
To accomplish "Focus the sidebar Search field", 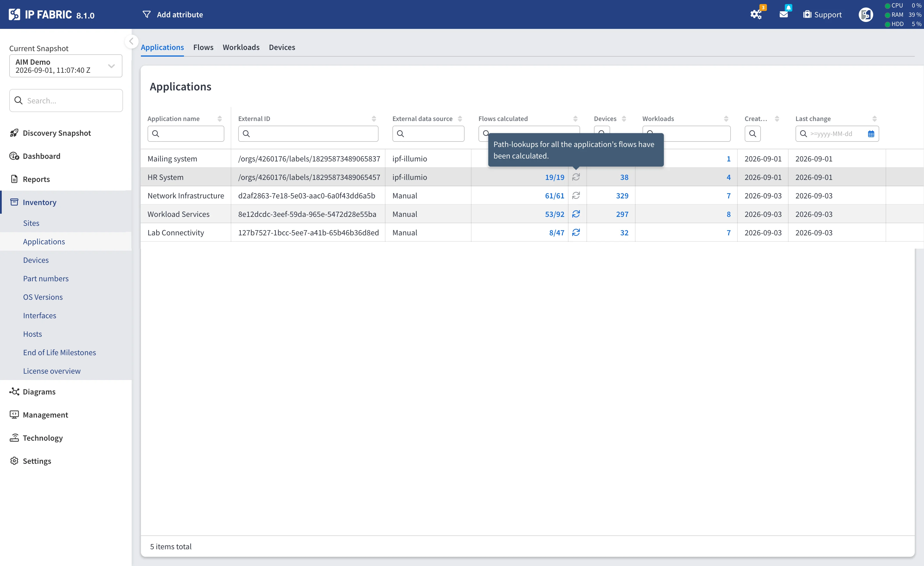I will click(x=66, y=100).
